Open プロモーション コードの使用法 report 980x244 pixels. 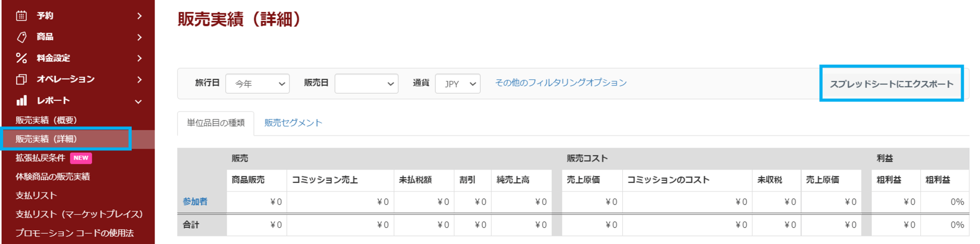click(75, 233)
